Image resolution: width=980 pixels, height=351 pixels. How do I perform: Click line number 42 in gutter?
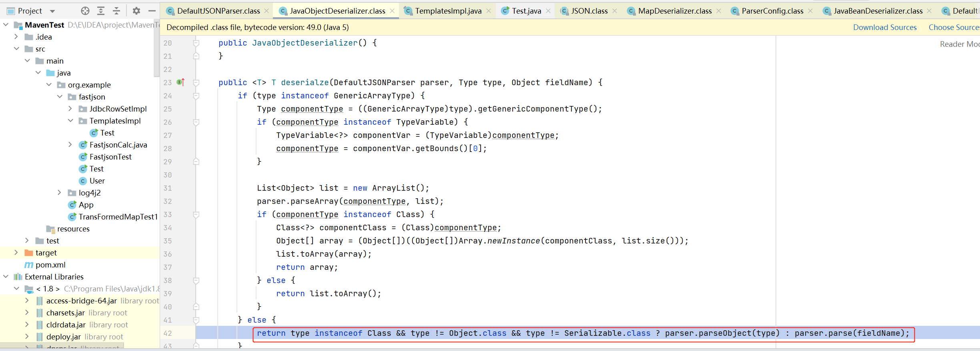(168, 333)
